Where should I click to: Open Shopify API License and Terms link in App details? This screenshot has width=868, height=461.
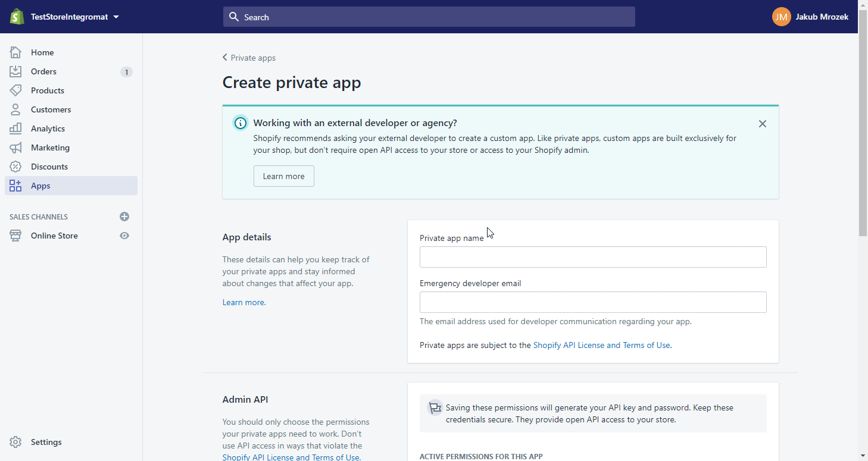click(602, 345)
